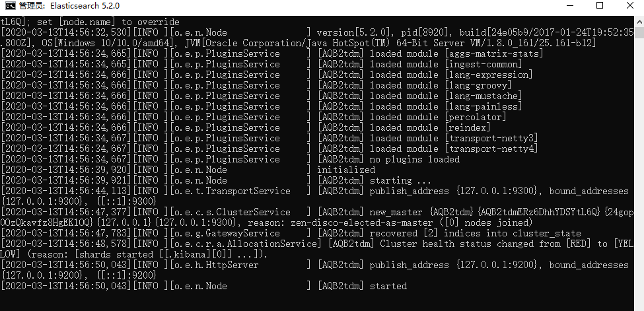This screenshot has width=644, height=311.
Task: Open the console window system menu icon
Action: [x=8, y=6]
